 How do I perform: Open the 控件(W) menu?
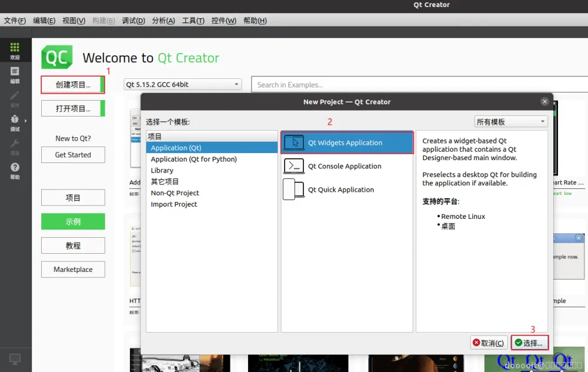(x=224, y=21)
